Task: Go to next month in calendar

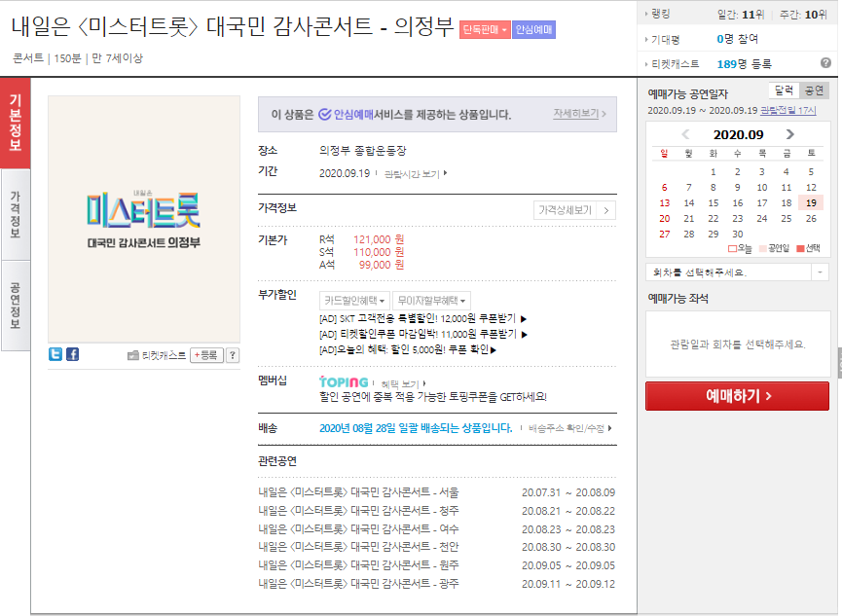Action: point(789,134)
